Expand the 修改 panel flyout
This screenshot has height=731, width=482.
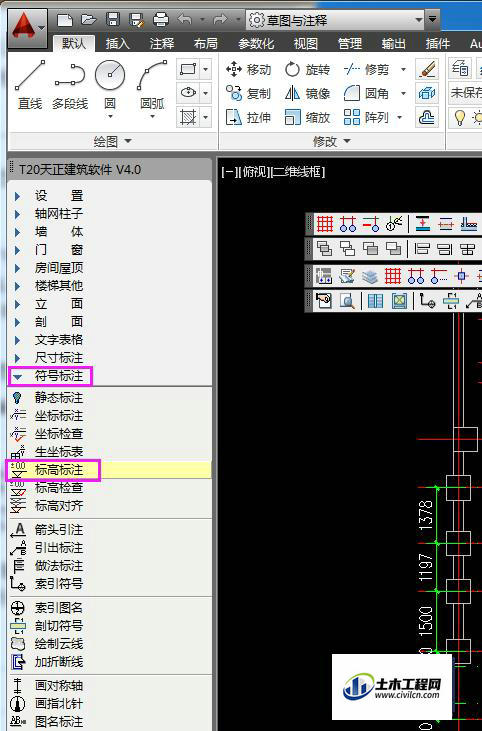331,141
